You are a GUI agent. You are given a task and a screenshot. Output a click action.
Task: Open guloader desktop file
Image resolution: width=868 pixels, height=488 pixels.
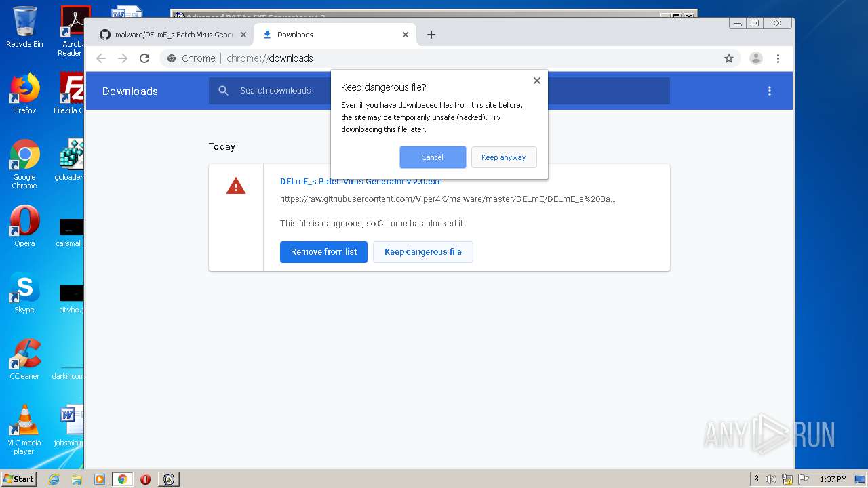[x=71, y=160]
